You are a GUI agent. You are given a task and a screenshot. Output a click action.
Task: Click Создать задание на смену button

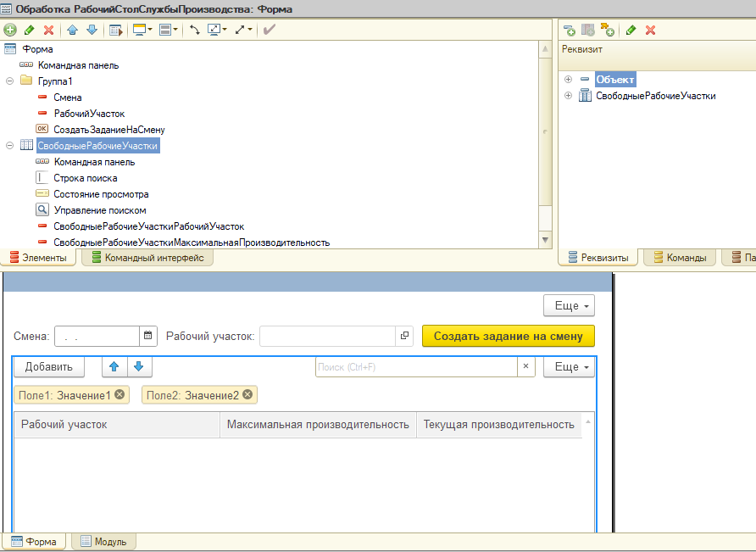[x=508, y=336]
